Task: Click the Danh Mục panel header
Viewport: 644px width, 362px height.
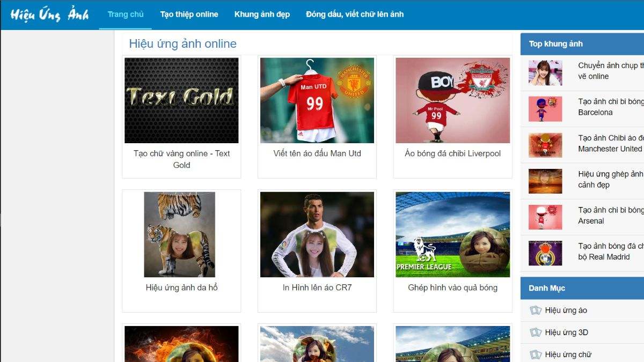Action: (582, 288)
